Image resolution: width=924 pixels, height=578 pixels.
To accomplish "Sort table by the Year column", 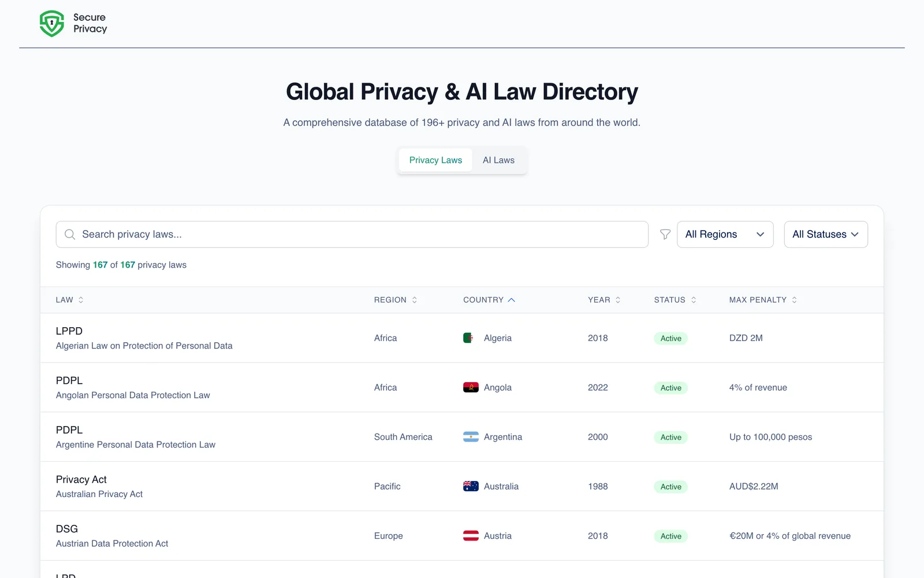I will 604,300.
